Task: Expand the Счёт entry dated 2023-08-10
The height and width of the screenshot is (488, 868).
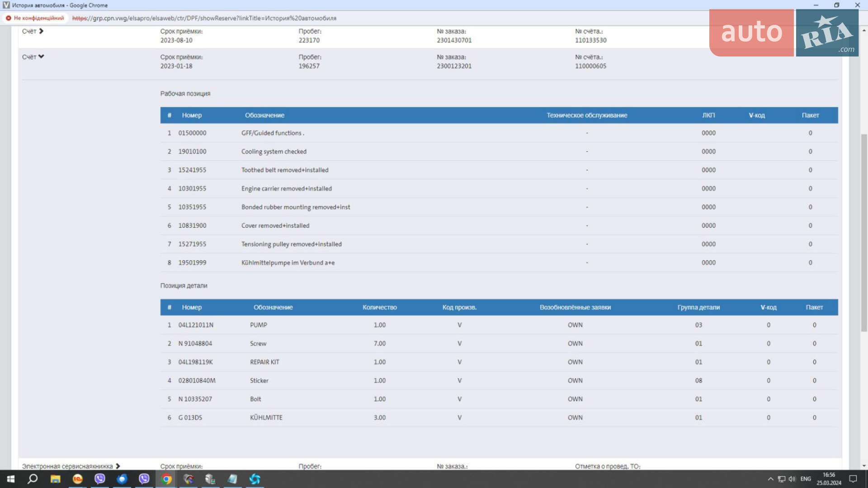Action: click(33, 31)
